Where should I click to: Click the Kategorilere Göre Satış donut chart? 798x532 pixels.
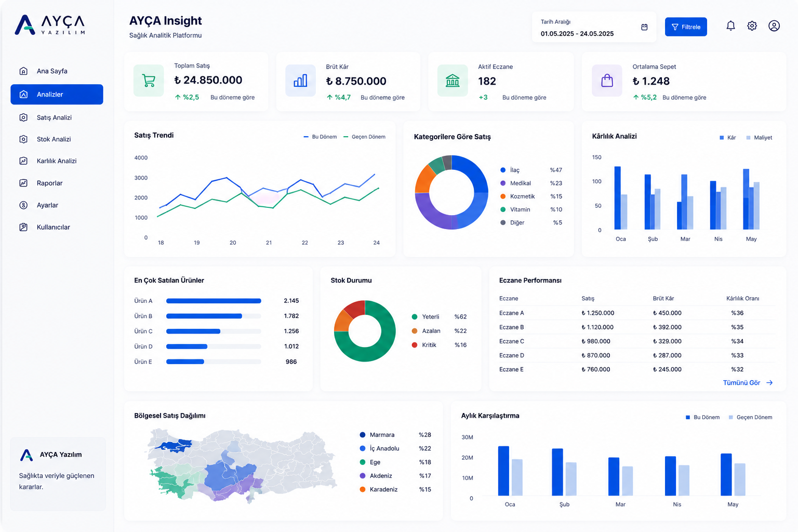click(x=451, y=192)
